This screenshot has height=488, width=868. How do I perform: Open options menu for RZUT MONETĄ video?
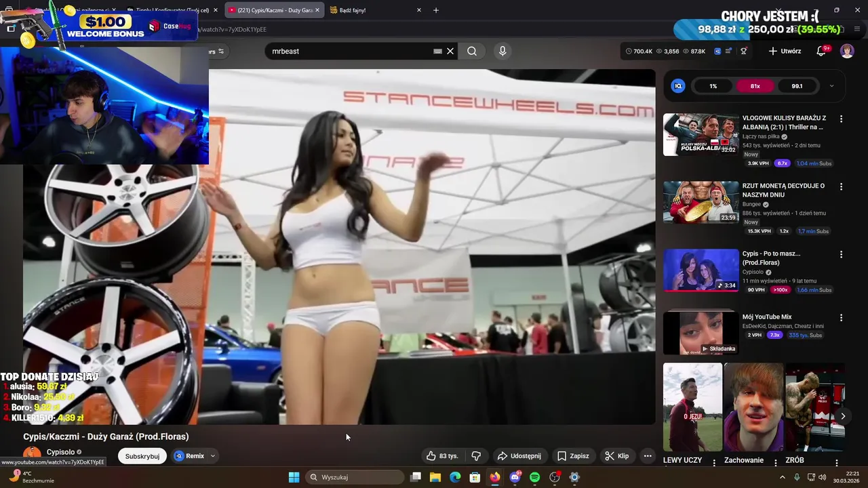[841, 186]
